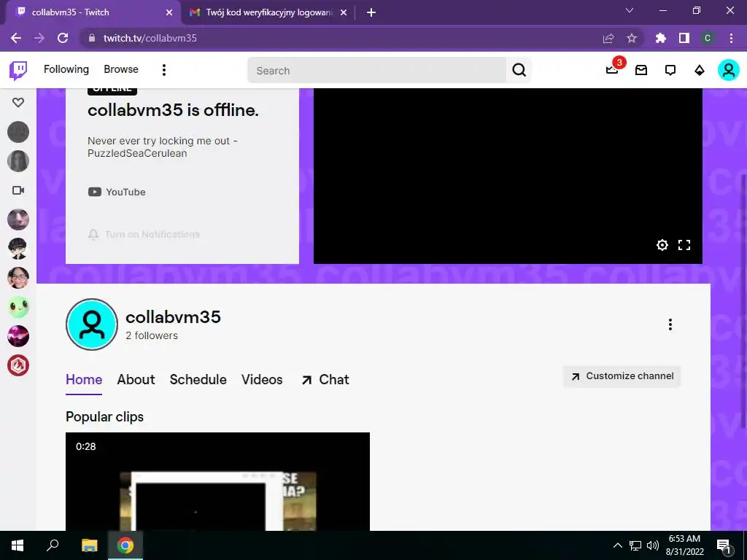Expand system tray hidden icons

(617, 545)
